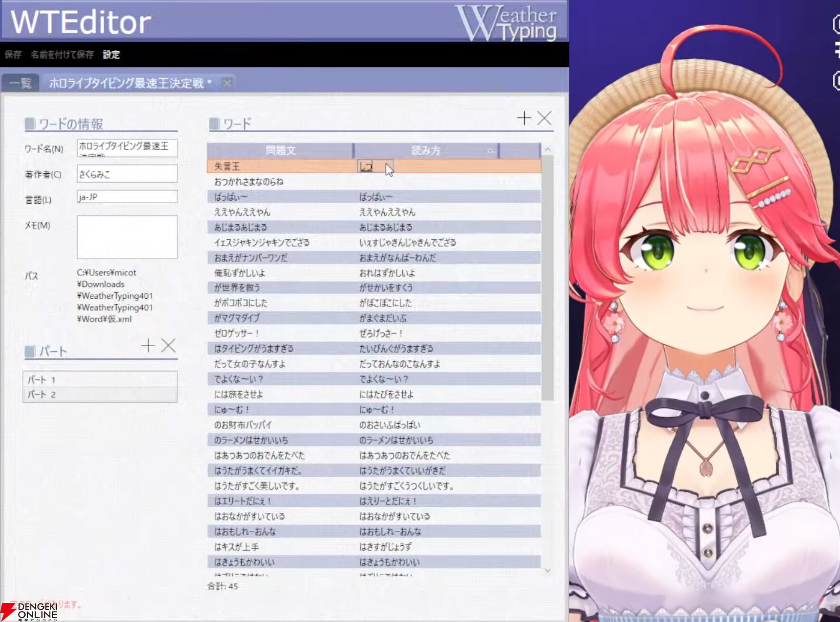
Task: Select the はうたがうまくてイイガキだ。 row
Action: (x=374, y=471)
